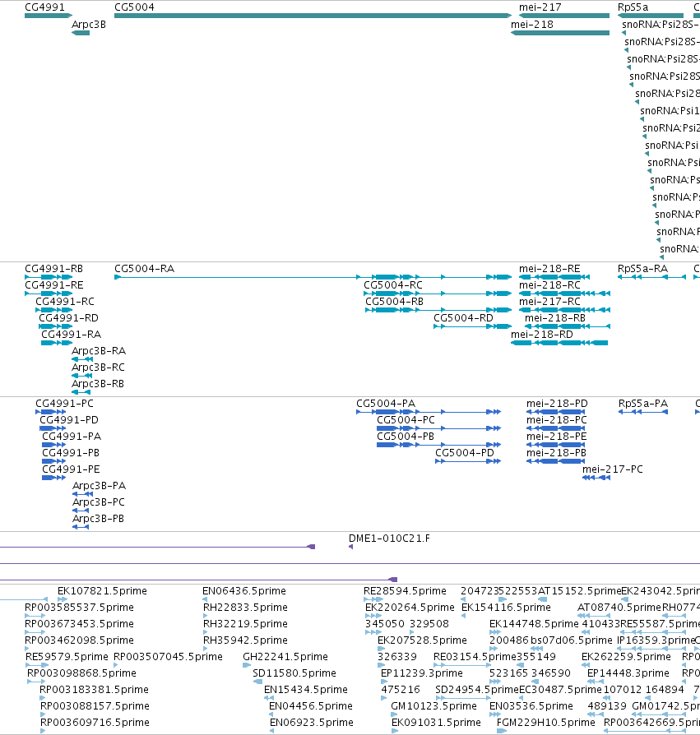Select transcript mei-218-RC
This screenshot has width=700, height=735.
coord(549,285)
